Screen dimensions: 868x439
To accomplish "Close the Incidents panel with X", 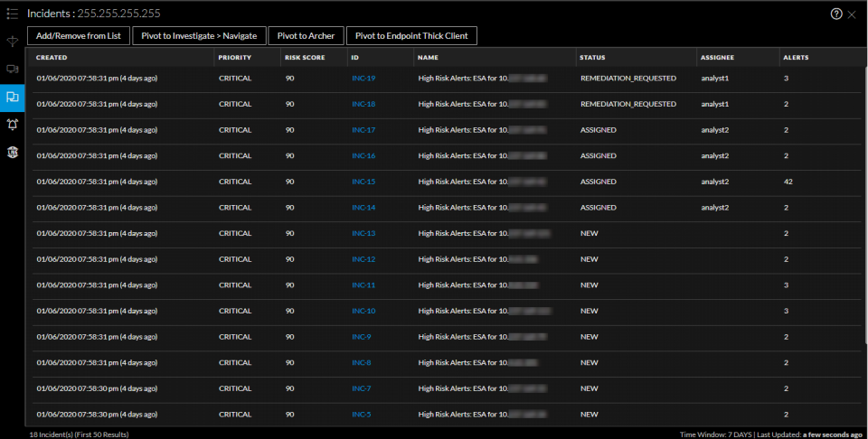I will tap(852, 14).
